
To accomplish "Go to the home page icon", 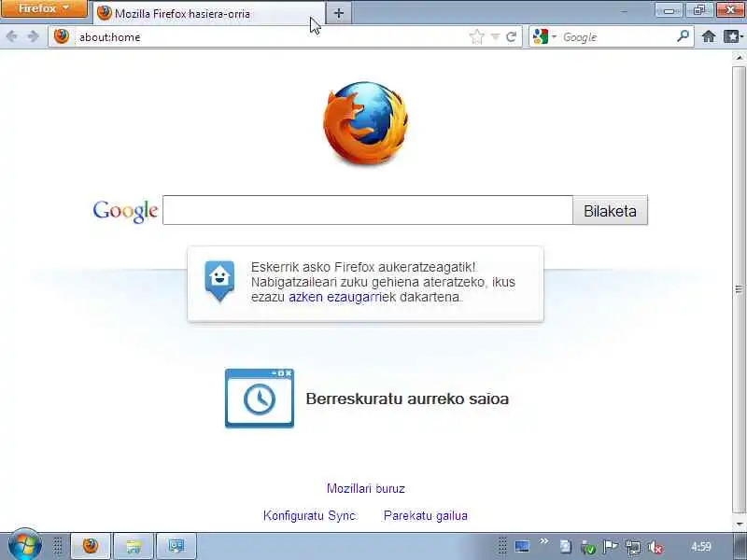I will pos(709,36).
